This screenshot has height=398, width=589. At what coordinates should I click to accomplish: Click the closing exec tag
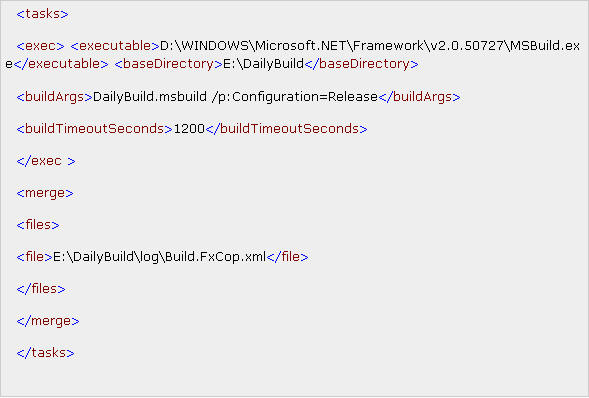(x=46, y=161)
